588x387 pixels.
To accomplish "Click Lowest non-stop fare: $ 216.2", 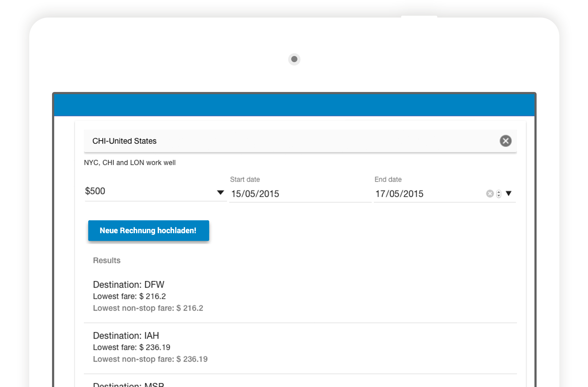I will click(148, 308).
